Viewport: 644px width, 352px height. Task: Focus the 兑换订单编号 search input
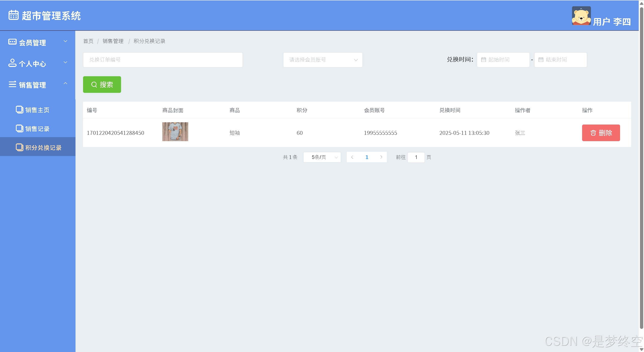pos(163,60)
